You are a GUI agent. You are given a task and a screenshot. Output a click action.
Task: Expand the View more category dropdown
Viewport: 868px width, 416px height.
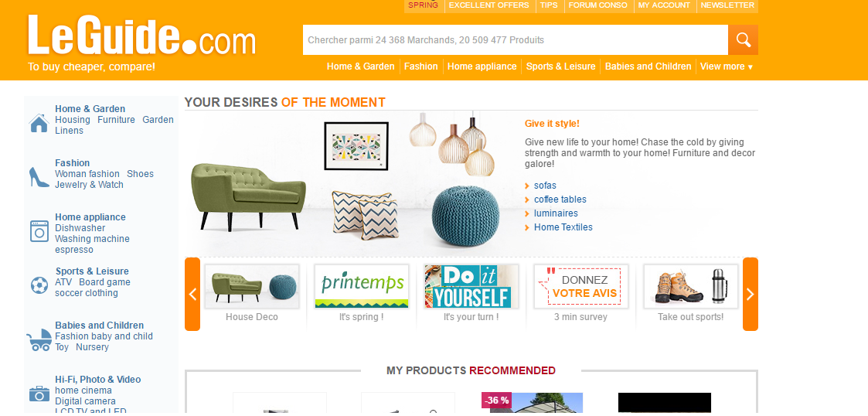[x=727, y=66]
